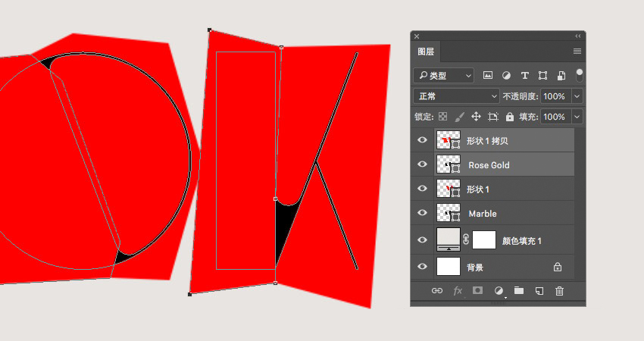Click the 颜色填充 1 white mask thumbnail

[484, 239]
